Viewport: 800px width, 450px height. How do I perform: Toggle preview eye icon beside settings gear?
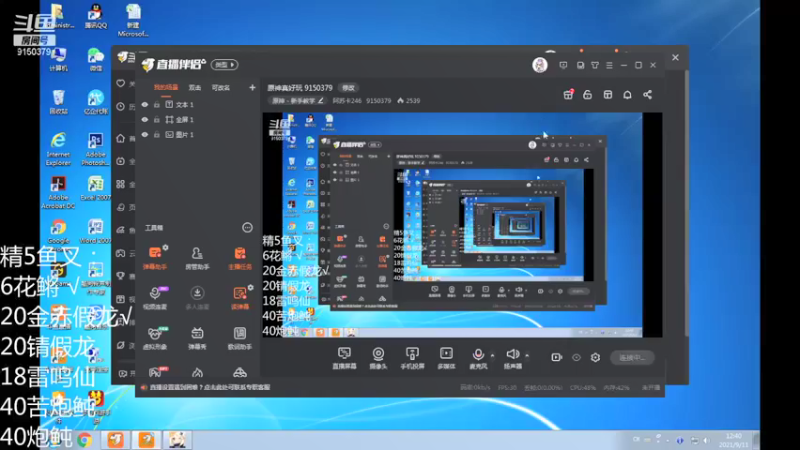[x=576, y=358]
